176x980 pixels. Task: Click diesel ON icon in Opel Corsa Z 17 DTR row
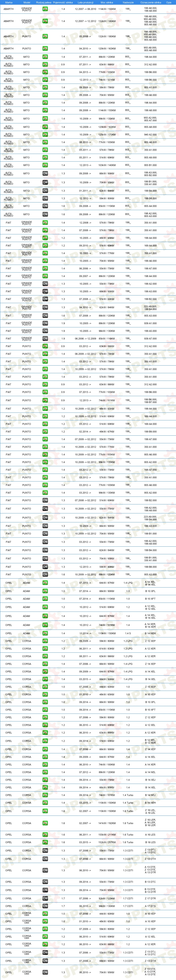[x=45, y=899]
